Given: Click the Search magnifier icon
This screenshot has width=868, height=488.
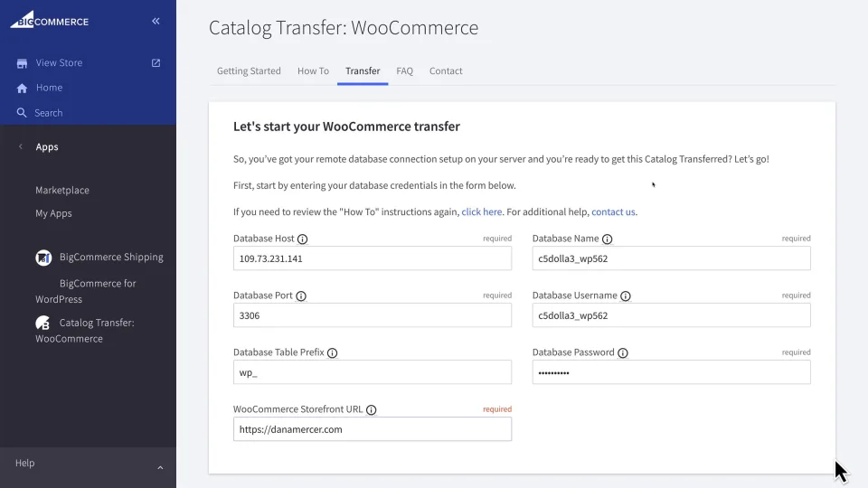Looking at the screenshot, I should [22, 113].
